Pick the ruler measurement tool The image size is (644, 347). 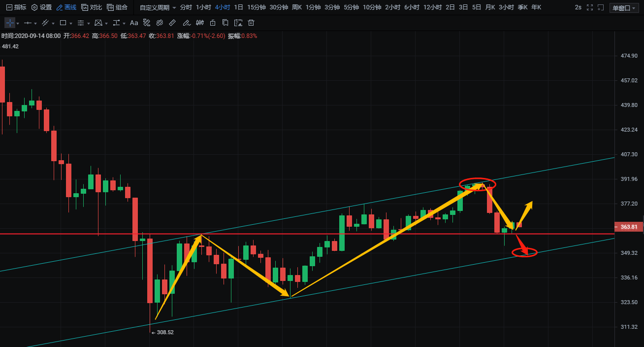(172, 23)
